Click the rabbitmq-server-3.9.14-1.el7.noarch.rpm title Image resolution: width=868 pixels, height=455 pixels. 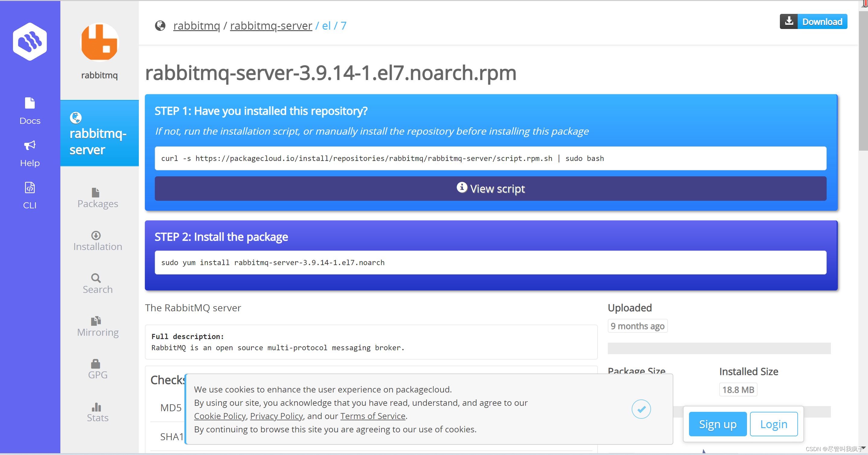coord(330,73)
